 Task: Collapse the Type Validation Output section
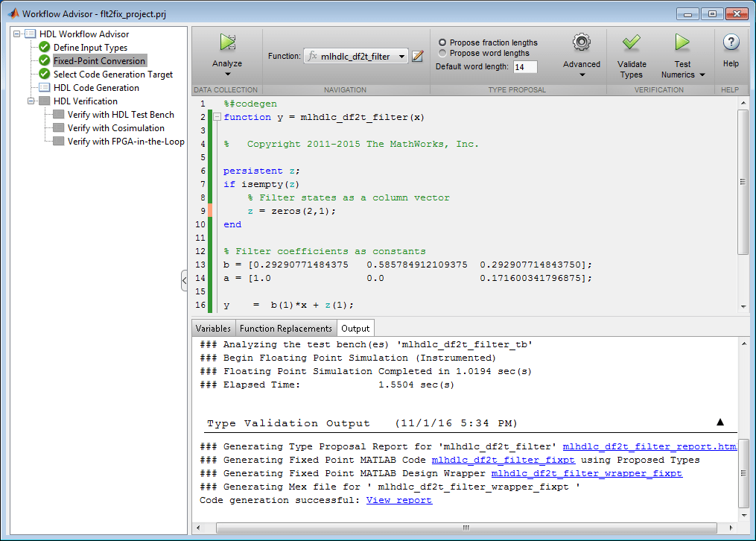720,423
